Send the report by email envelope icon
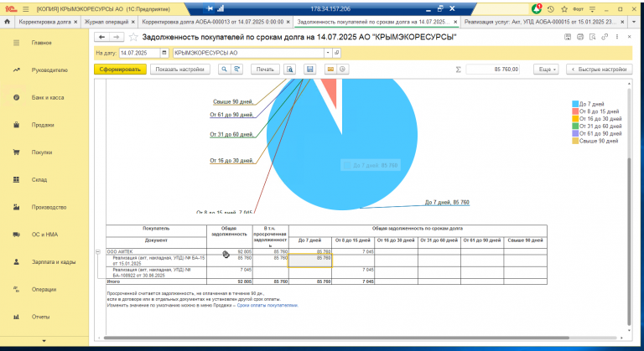 coord(330,70)
